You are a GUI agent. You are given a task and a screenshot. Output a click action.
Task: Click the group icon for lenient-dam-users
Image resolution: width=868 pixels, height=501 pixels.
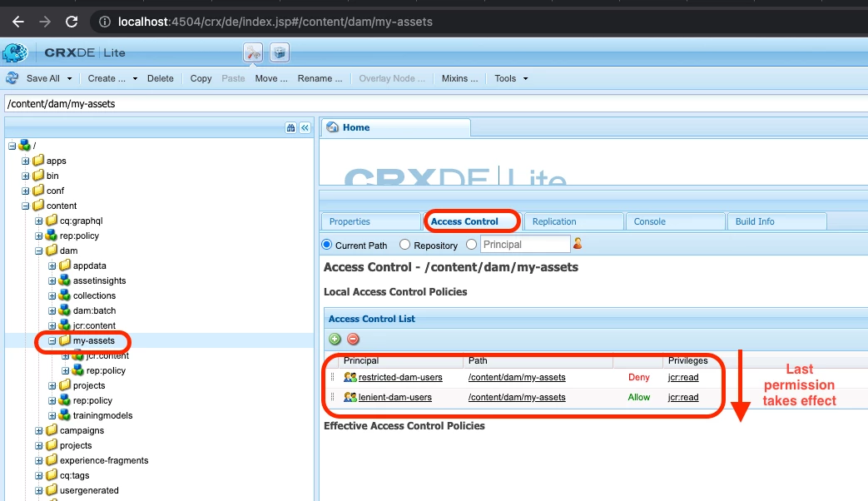[x=350, y=397]
